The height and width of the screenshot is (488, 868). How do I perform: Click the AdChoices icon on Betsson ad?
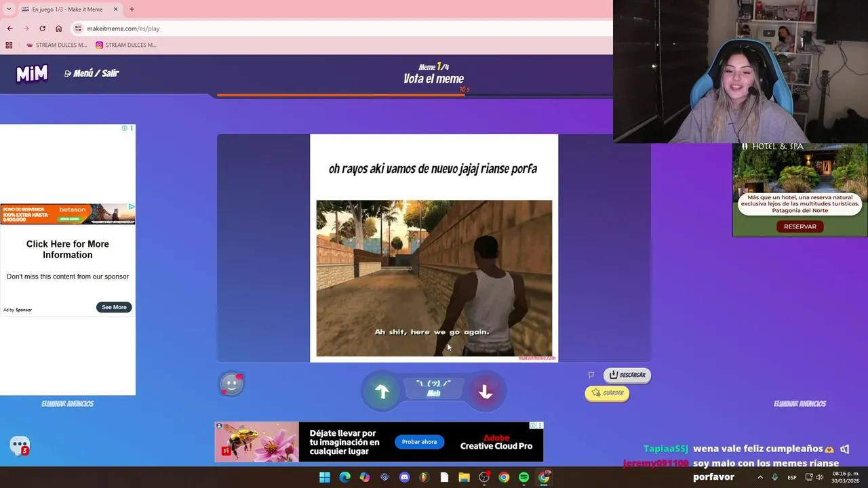(x=132, y=207)
